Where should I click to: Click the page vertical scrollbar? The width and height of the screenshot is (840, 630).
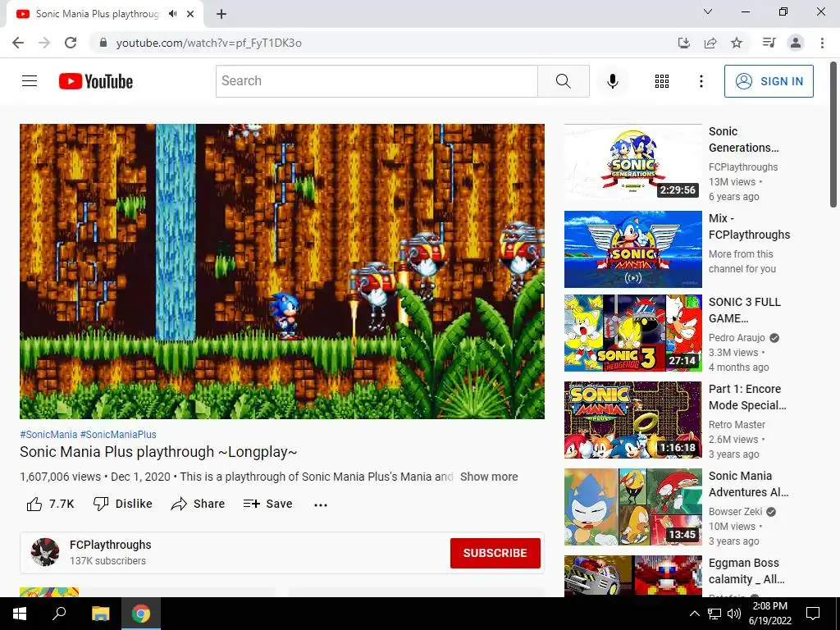pyautogui.click(x=834, y=134)
